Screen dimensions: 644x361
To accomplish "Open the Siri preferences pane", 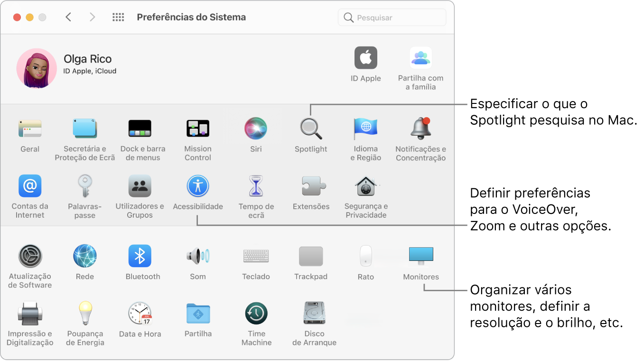I will [x=256, y=129].
